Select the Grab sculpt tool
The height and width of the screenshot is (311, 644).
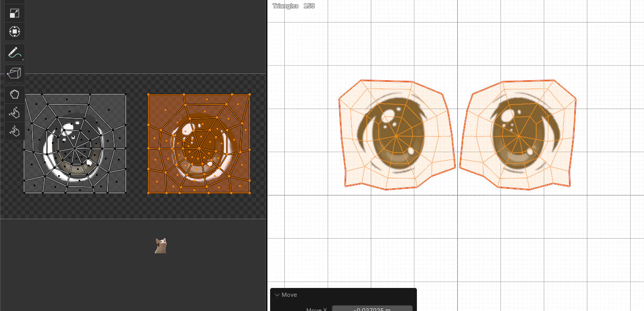click(15, 95)
